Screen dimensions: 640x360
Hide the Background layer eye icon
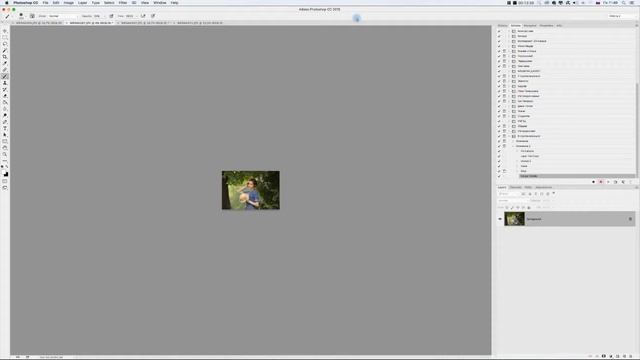pos(500,219)
